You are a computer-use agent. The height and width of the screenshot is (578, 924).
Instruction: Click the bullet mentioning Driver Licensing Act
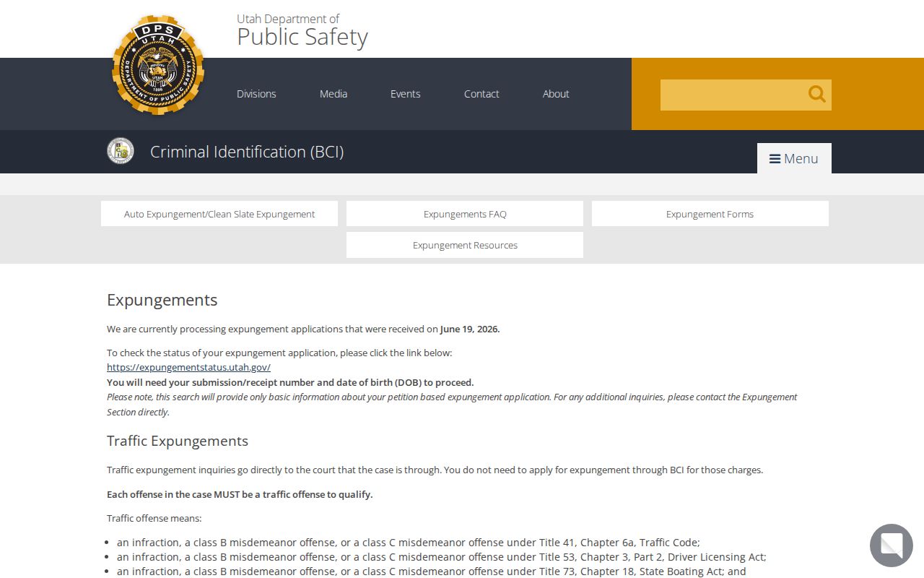click(442, 557)
